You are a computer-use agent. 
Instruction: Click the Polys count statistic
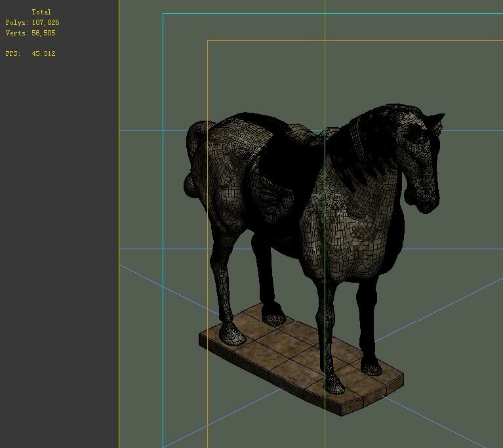click(32, 22)
